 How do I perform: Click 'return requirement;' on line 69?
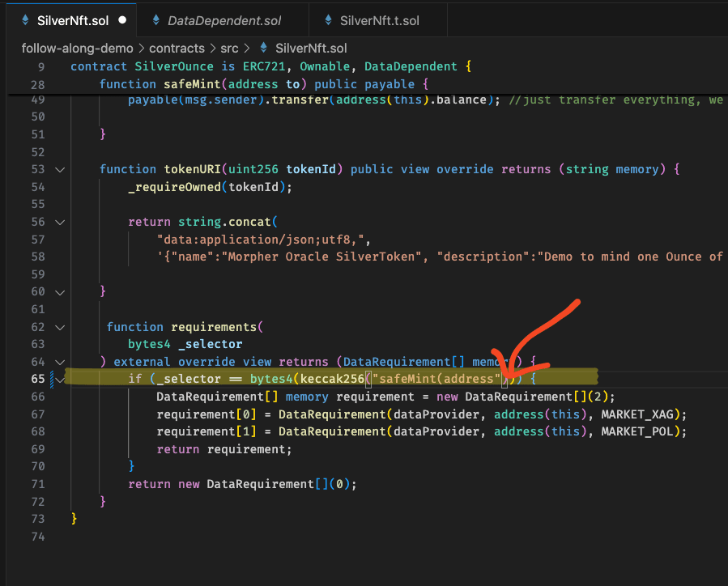tap(224, 449)
